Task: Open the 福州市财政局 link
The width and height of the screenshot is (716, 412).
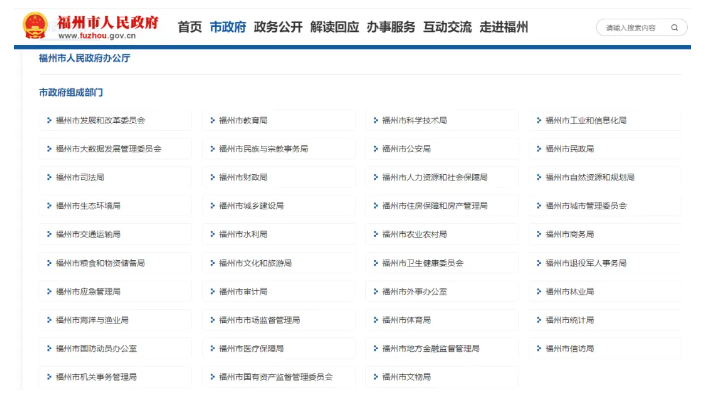Action: (x=243, y=178)
